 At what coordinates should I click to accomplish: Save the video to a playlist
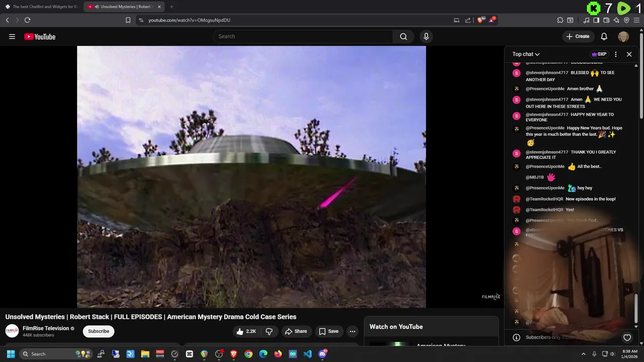[329, 331]
